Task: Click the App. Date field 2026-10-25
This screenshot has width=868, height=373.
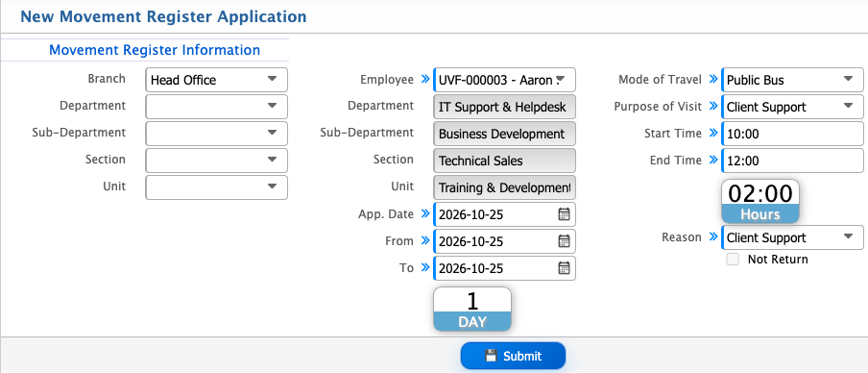Action: click(x=504, y=214)
